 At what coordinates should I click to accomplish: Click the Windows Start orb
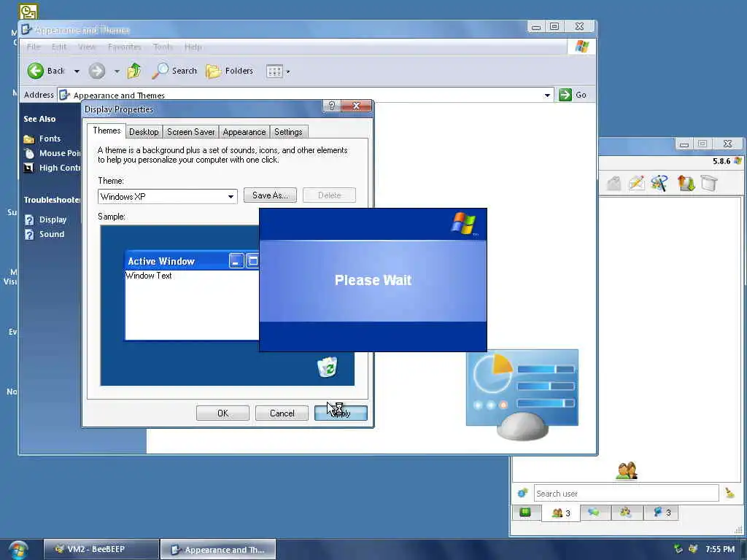[18, 550]
